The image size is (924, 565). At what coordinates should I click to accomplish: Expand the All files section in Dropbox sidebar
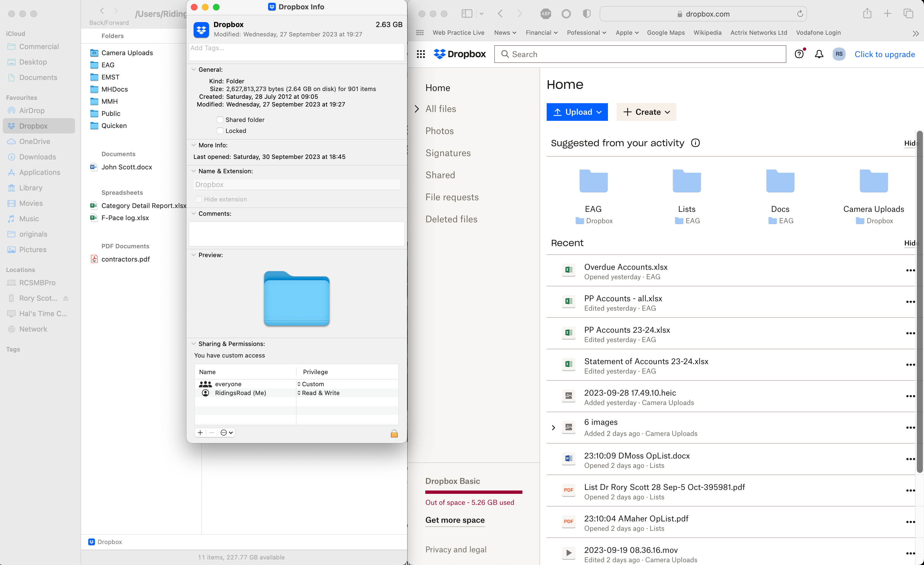(416, 108)
